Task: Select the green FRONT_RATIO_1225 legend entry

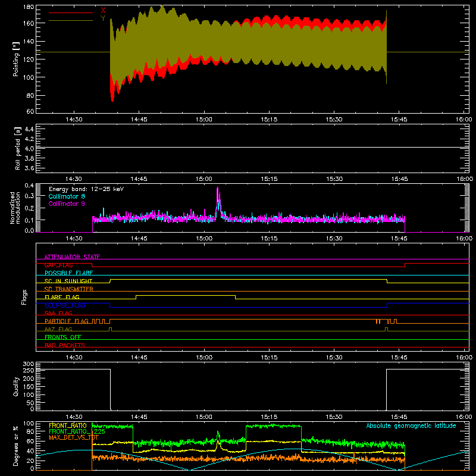Action: point(77,431)
